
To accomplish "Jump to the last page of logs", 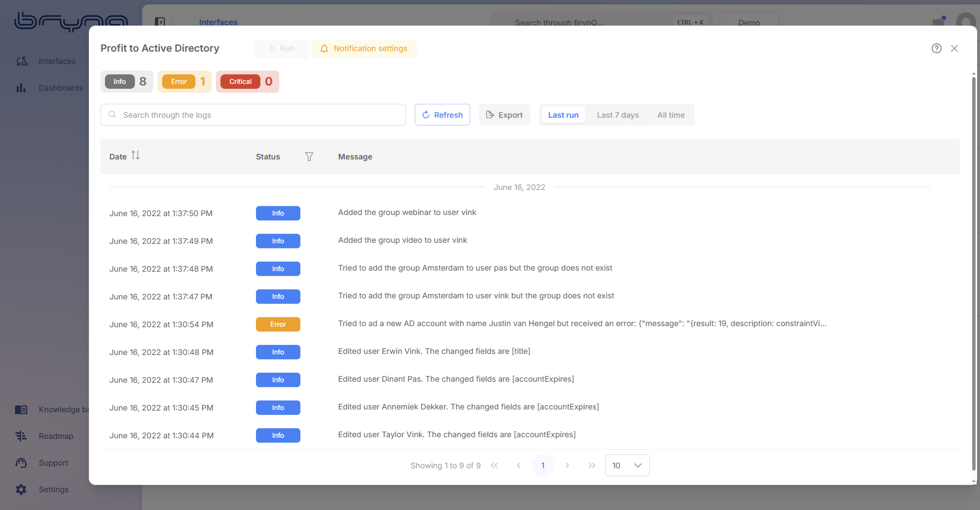I will coord(591,466).
